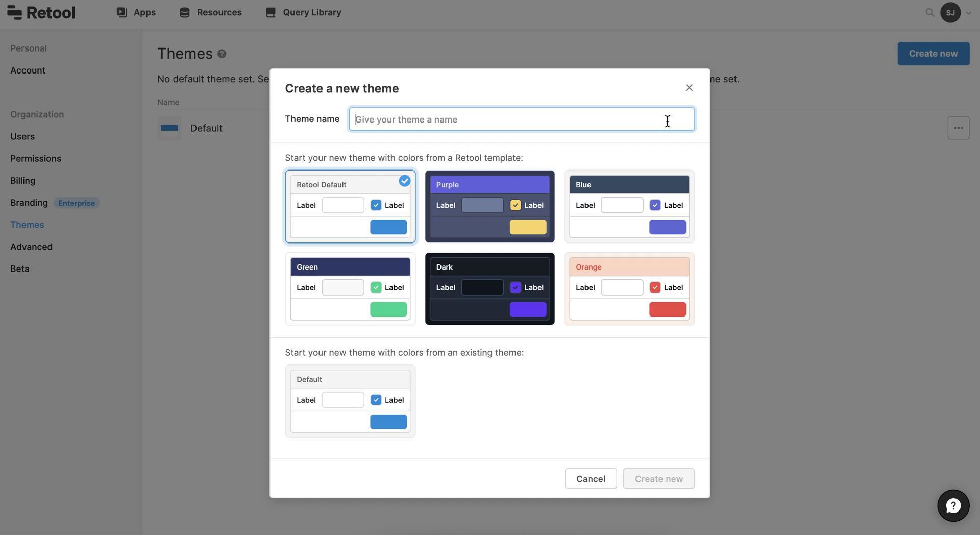Click the red button swatch in Orange

[x=667, y=309]
